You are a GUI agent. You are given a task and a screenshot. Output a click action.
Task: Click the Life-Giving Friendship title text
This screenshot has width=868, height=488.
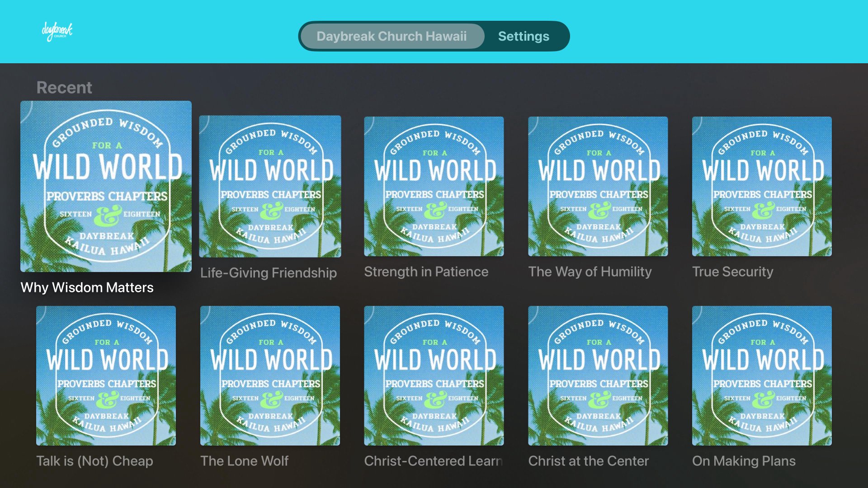point(268,273)
